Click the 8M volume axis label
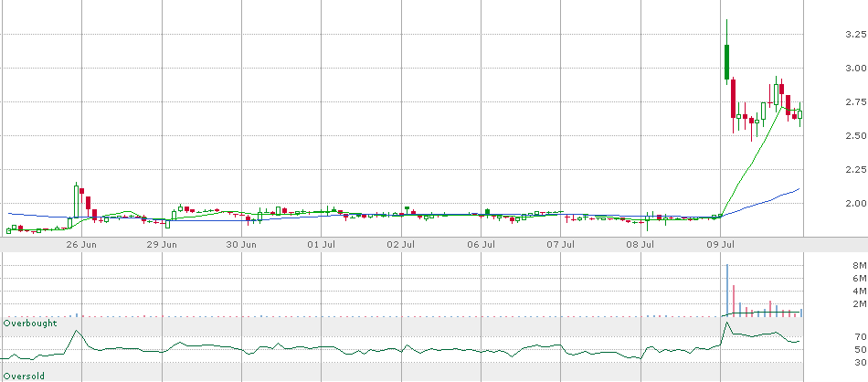Image resolution: width=868 pixels, height=382 pixels. (859, 265)
